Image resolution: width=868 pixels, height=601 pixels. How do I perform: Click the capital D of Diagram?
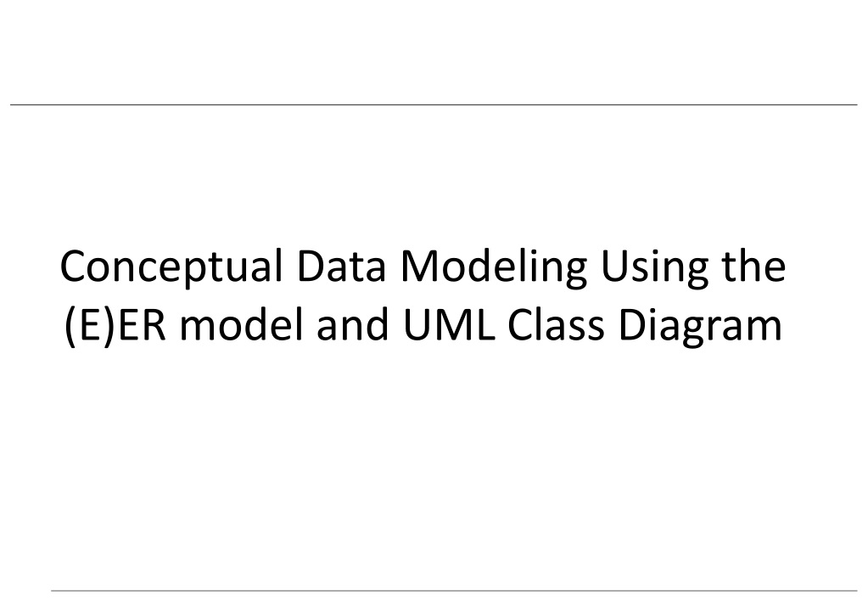[x=633, y=324]
